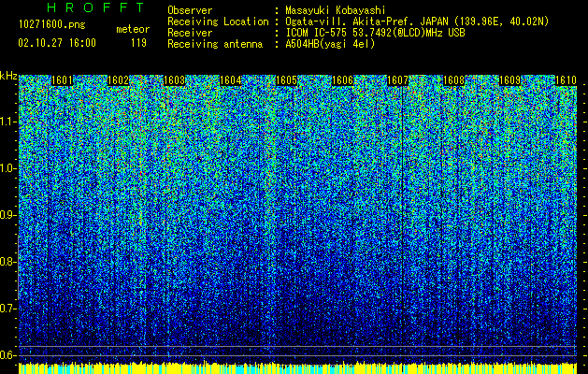This screenshot has width=588, height=374.
Task: Click the meteor label
Action: click(133, 29)
